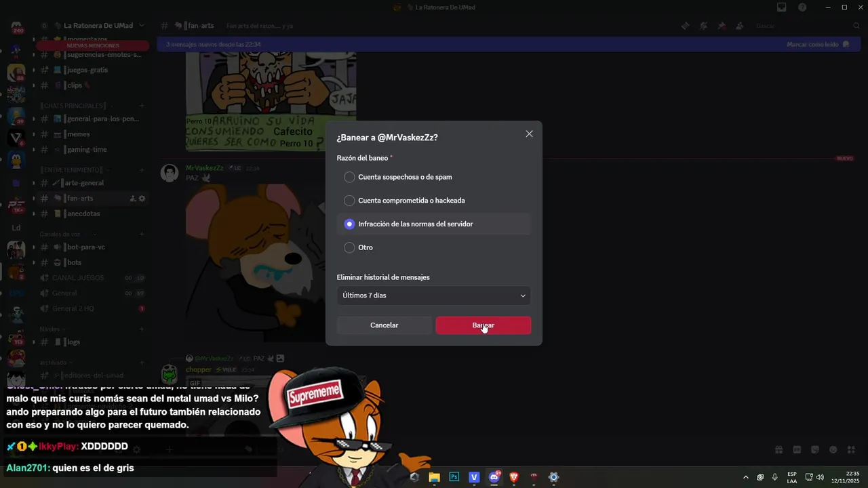The height and width of the screenshot is (488, 868).
Task: Open MrVaskezZz user avatar
Action: (x=170, y=173)
